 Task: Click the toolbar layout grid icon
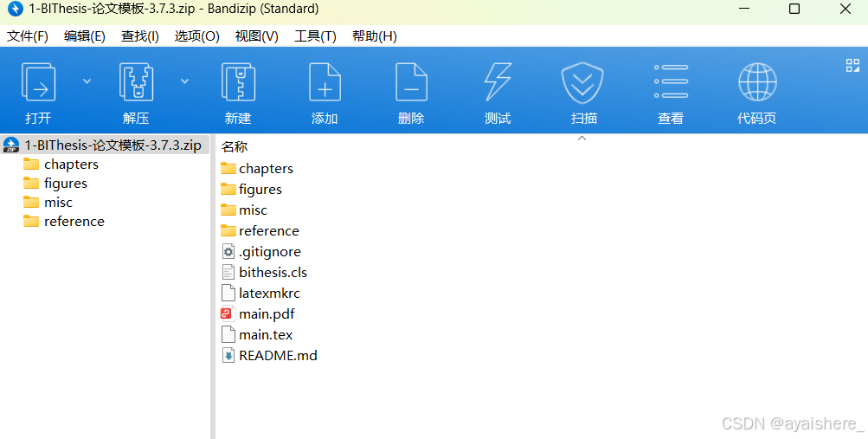click(852, 65)
